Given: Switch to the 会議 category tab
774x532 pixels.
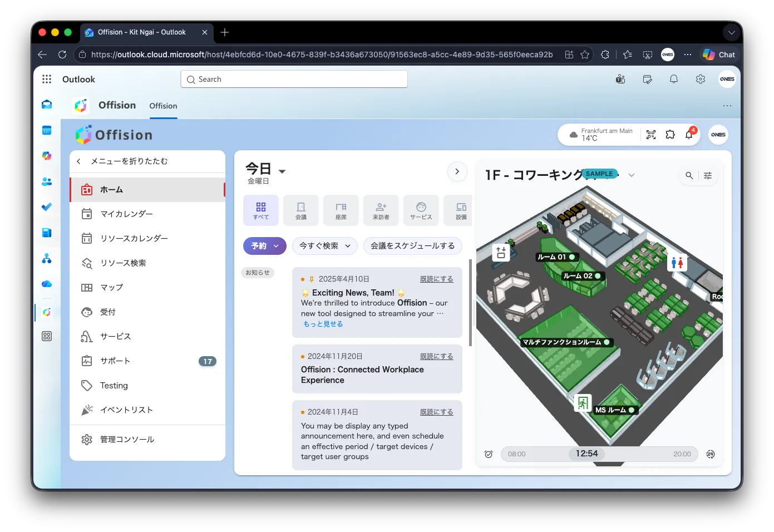Looking at the screenshot, I should tap(301, 210).
